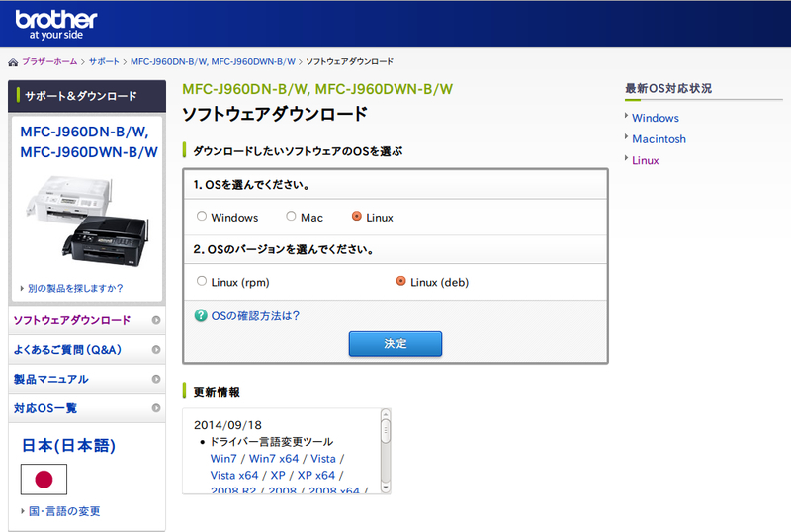Open Vista x64 driver tool link
This screenshot has width=791, height=532.
point(234,476)
